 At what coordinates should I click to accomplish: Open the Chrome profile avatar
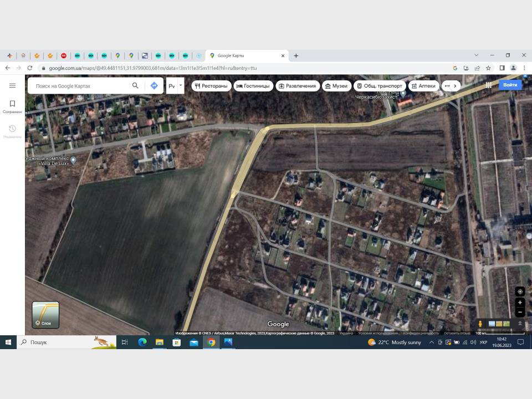pos(513,68)
